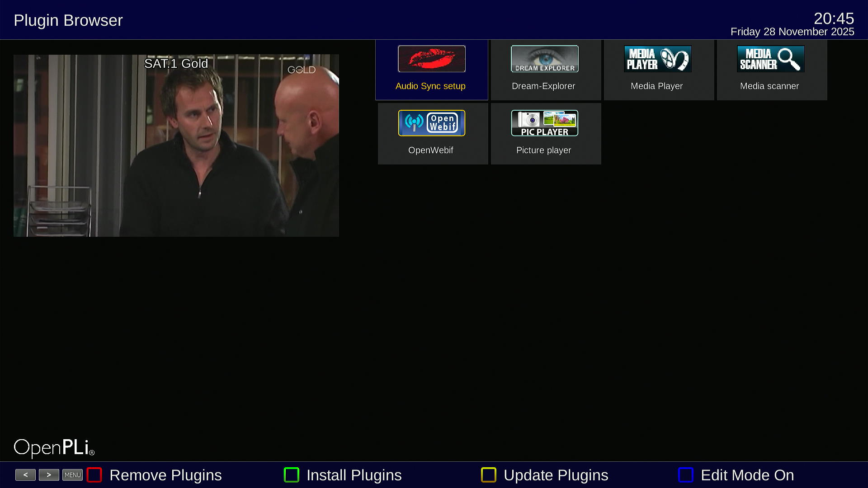Open the Media Scanner magnifier icon
This screenshot has width=868, height=488.
click(x=770, y=59)
